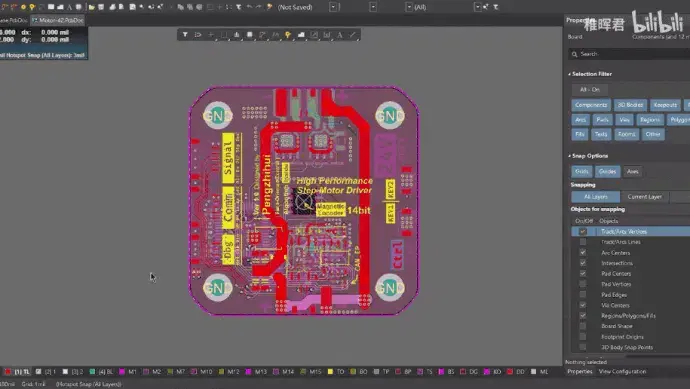Click the selection filter funnel icon in the active bar
This screenshot has width=690, height=389.
185,34
